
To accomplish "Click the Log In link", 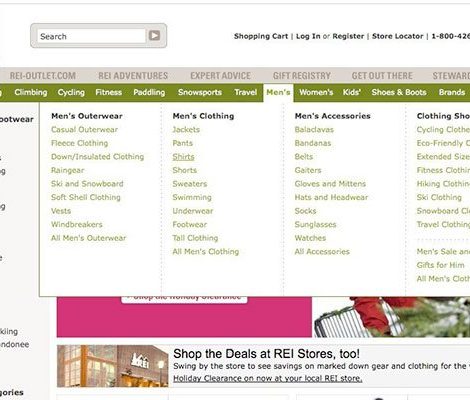I will pos(308,36).
